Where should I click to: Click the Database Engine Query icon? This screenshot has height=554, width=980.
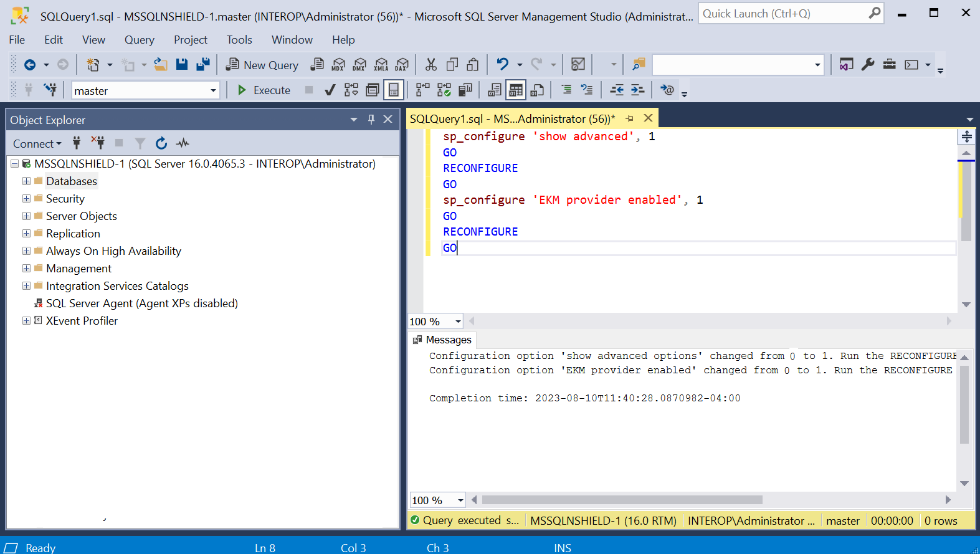[317, 64]
